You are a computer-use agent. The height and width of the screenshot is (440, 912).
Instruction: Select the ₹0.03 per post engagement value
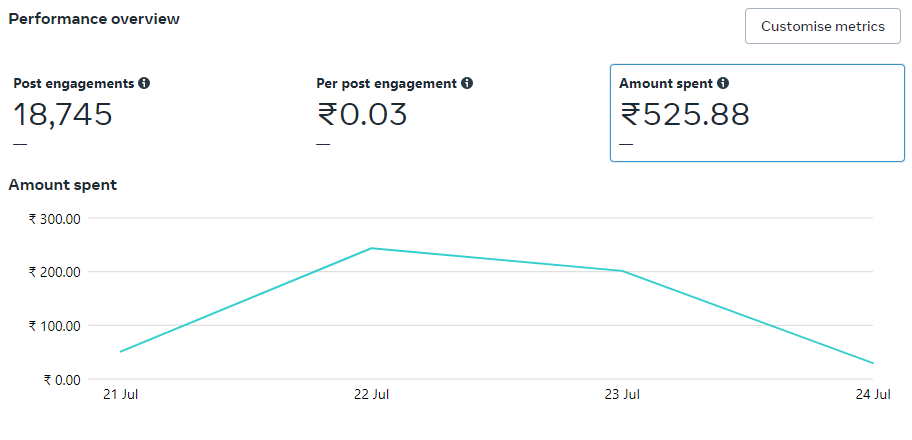[362, 115]
